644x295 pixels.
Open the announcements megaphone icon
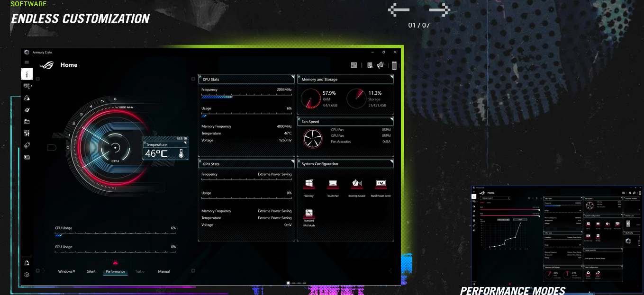point(380,65)
